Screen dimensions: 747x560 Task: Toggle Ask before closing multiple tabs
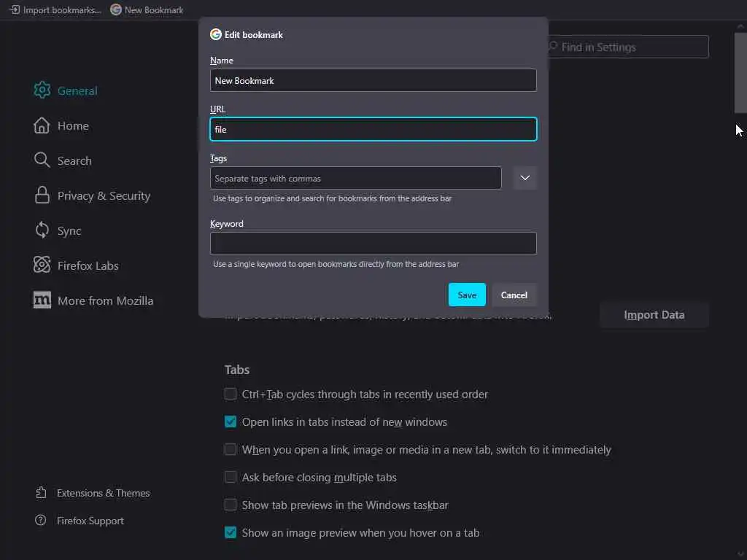pos(231,478)
